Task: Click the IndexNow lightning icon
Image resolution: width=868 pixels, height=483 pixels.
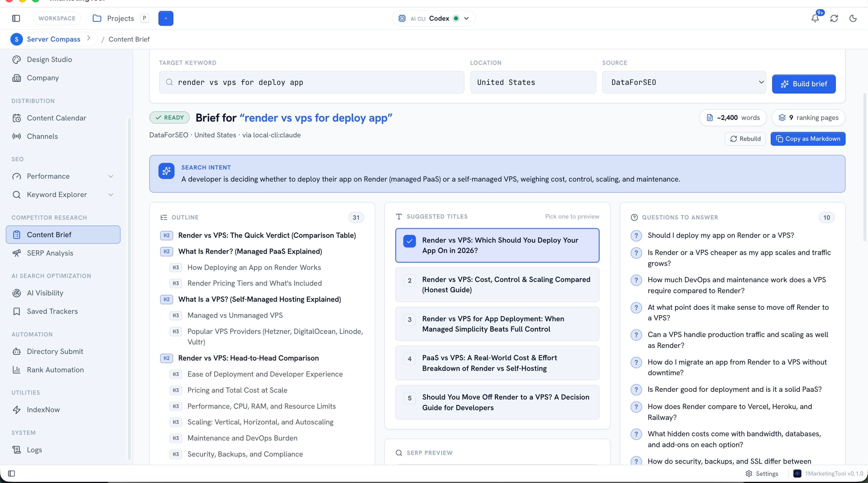Action: [x=17, y=410]
